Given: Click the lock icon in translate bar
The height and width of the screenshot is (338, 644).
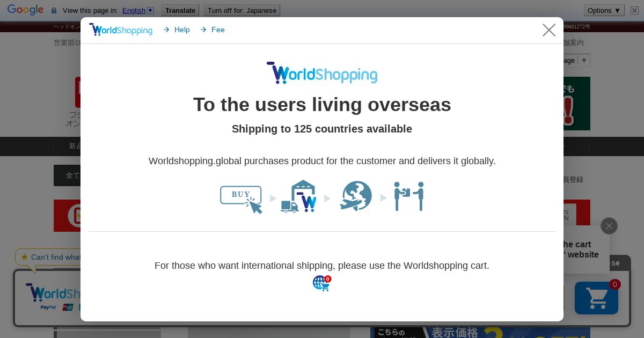Looking at the screenshot, I should [54, 10].
